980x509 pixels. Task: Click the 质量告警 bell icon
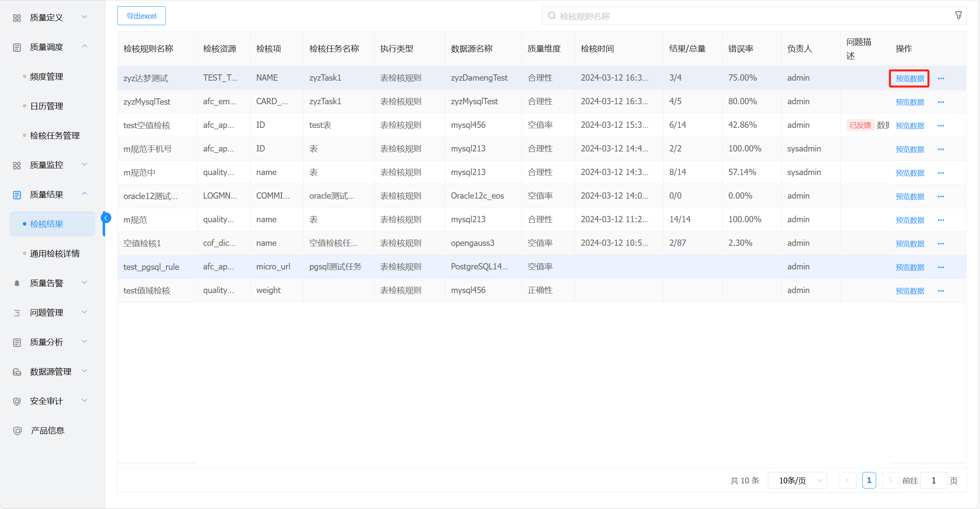pos(17,283)
